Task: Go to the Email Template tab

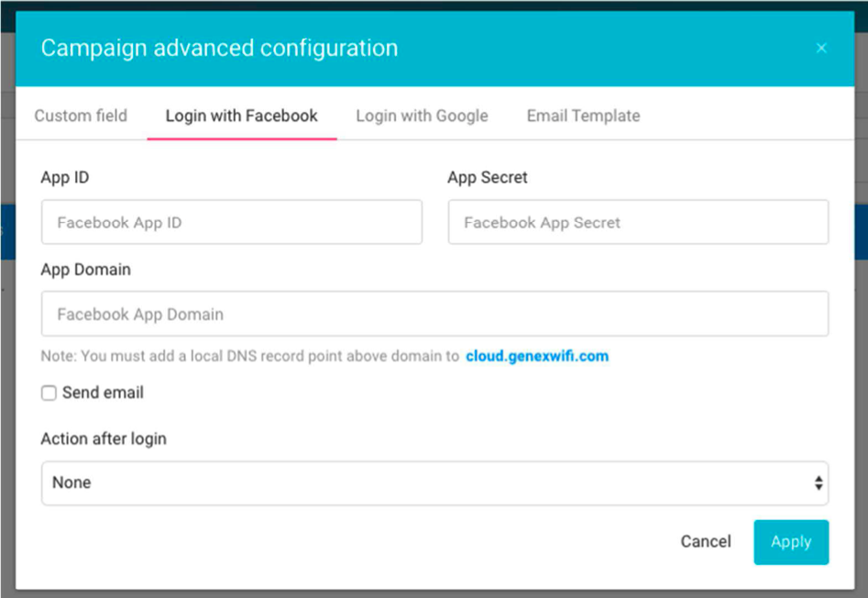Action: 583,116
